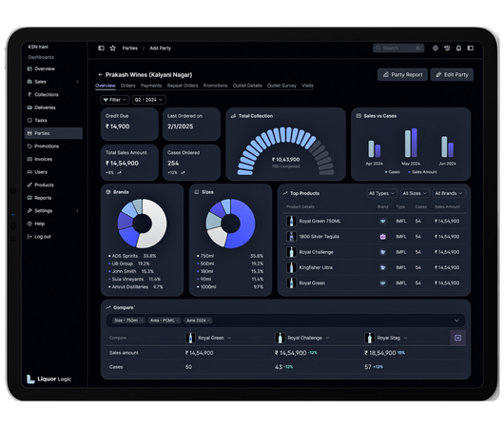This screenshot has height=428, width=504.
Task: Expand the Compare filter bar chevron
Action: tap(456, 321)
